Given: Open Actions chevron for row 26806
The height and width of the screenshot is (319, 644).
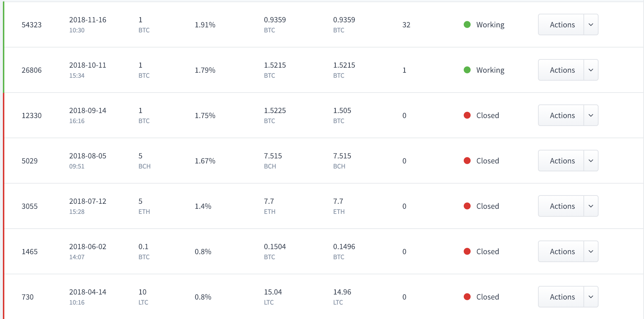Looking at the screenshot, I should click(x=591, y=70).
